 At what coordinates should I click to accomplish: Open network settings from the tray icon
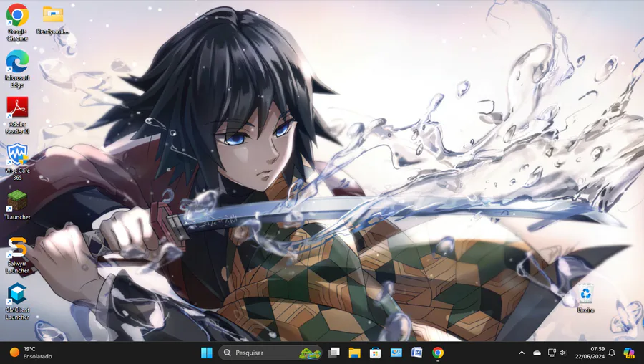pos(552,353)
